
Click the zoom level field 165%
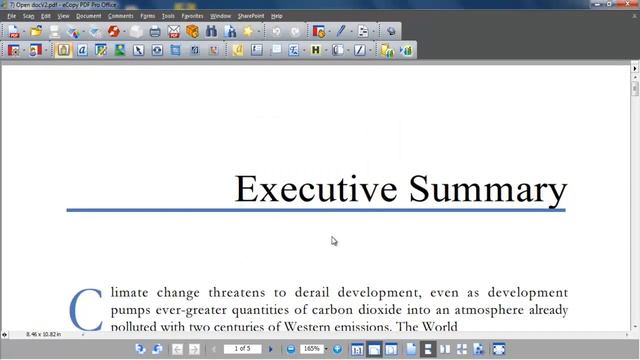coord(311,349)
